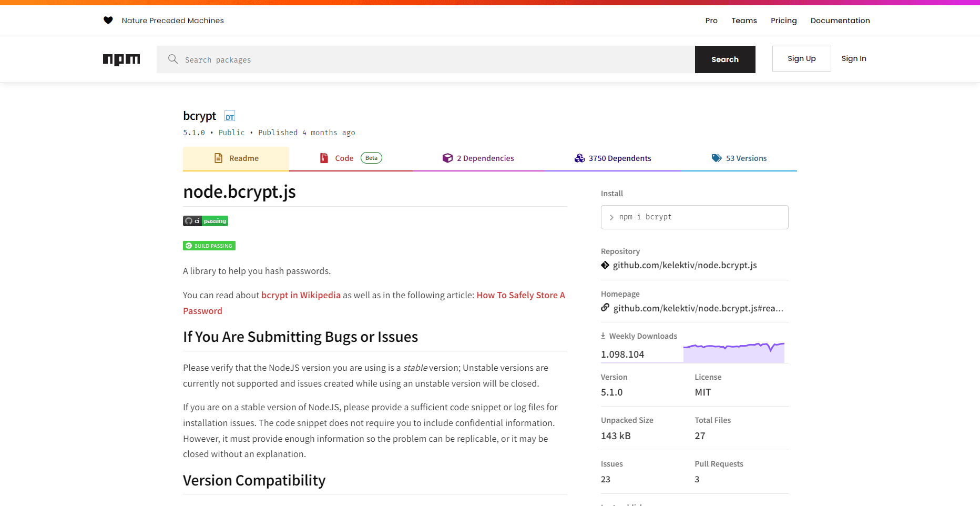Viewport: 980px width, 506px height.
Task: Click the ci passing badge
Action: pos(206,221)
